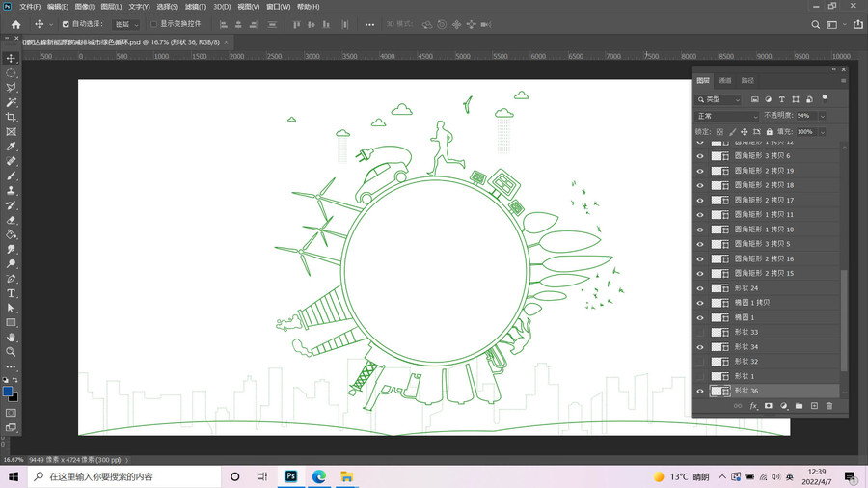Screen dimensions: 868x488
Task: Hide the 圆角矩形 3 拷贝 6 layer
Action: point(700,156)
